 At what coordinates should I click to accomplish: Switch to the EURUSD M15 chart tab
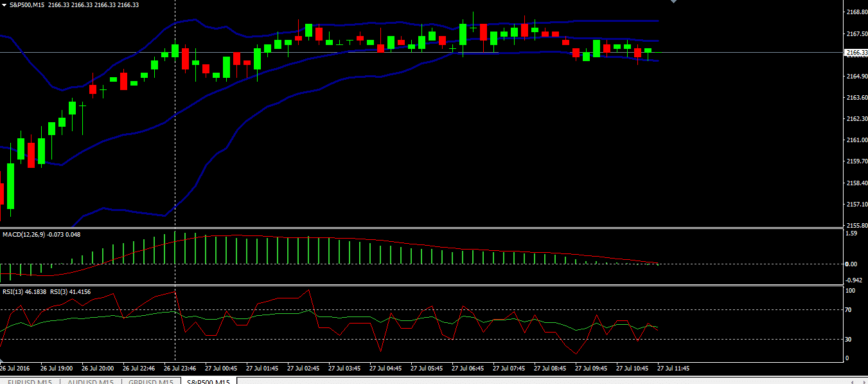[30, 382]
